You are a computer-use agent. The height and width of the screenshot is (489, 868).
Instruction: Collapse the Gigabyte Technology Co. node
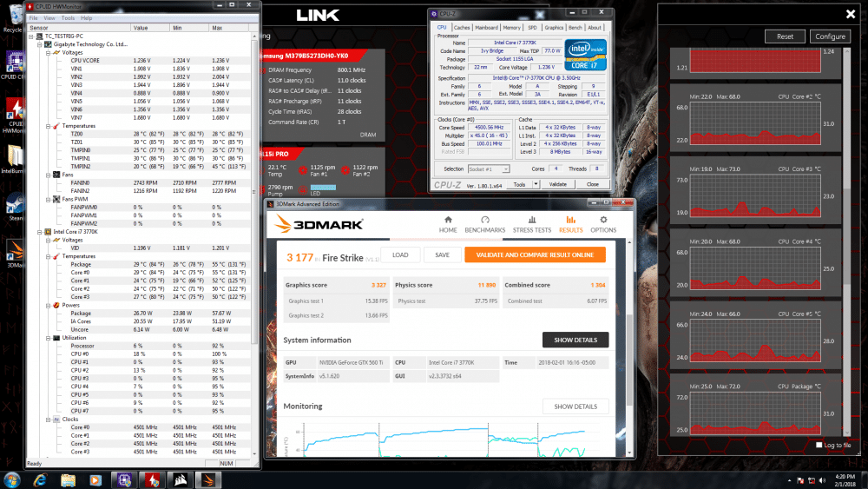tap(40, 44)
